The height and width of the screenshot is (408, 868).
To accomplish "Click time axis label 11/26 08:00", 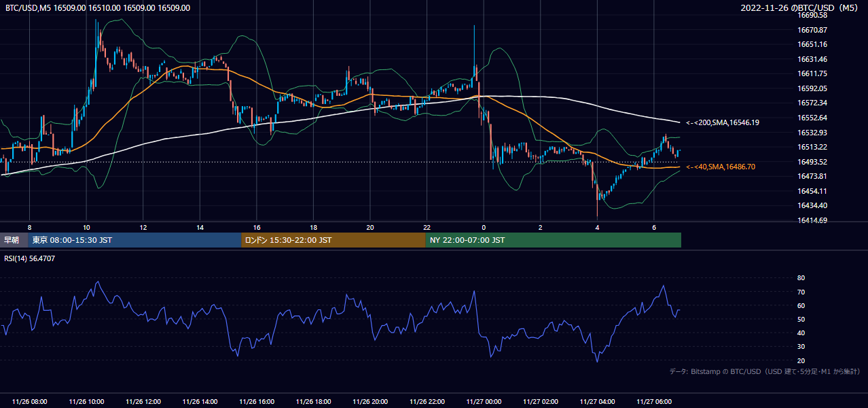I will tap(30, 402).
